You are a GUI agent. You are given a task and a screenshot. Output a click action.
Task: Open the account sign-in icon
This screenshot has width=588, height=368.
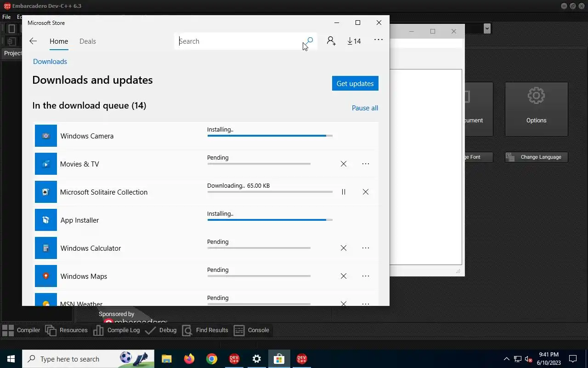(x=331, y=41)
